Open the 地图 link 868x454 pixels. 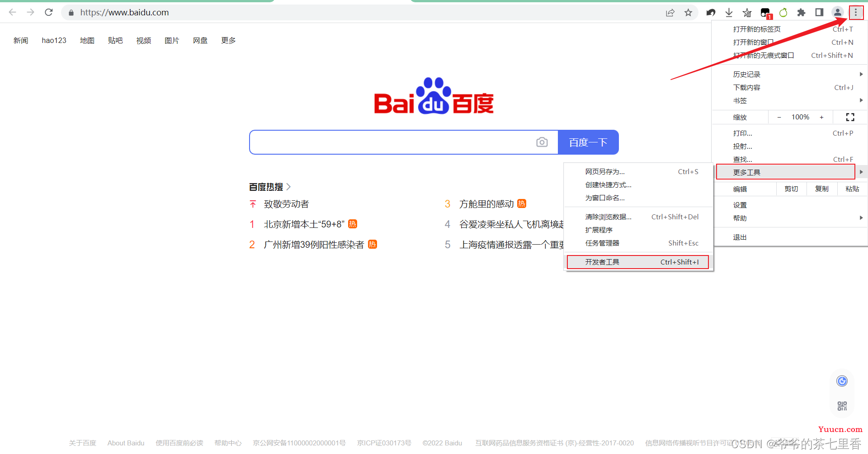[87, 40]
